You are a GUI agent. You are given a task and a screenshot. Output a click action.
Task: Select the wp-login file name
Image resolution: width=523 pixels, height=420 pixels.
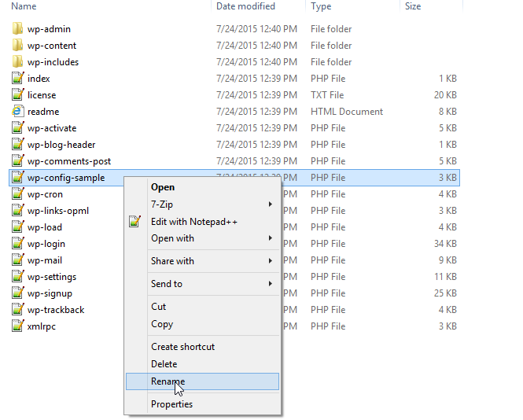(46, 244)
